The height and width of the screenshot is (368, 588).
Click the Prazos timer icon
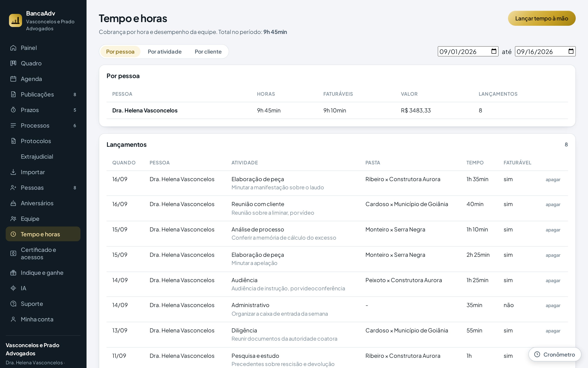tap(13, 110)
